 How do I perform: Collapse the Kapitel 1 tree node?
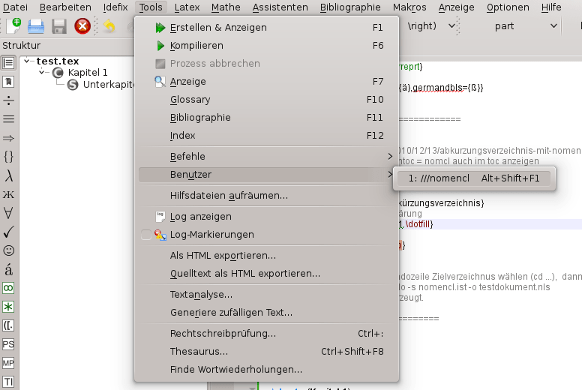point(42,72)
